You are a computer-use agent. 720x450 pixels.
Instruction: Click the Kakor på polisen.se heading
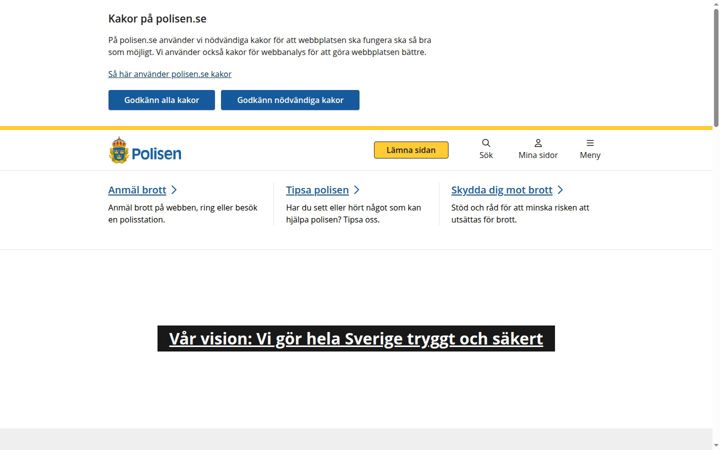tap(158, 19)
